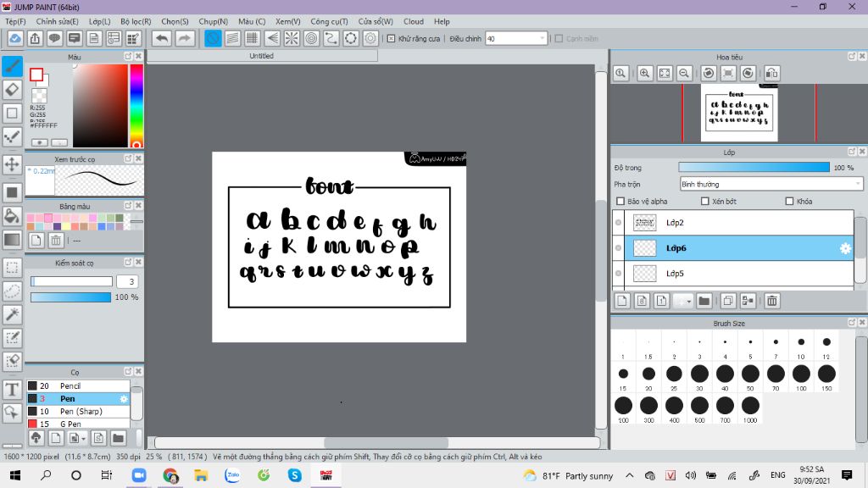Image resolution: width=868 pixels, height=488 pixels.
Task: Pick the Move tool
Action: (13, 164)
